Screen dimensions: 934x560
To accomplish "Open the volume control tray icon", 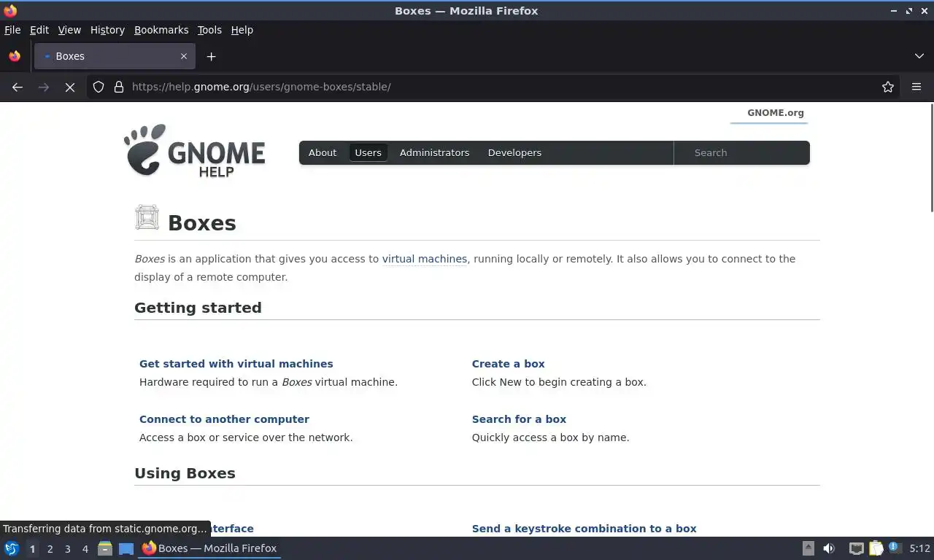I will pos(829,548).
